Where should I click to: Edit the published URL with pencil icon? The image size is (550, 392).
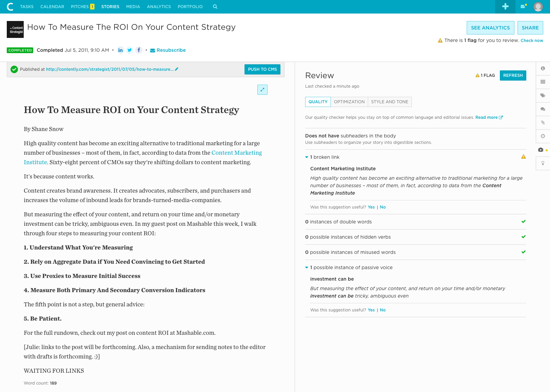pyautogui.click(x=176, y=69)
